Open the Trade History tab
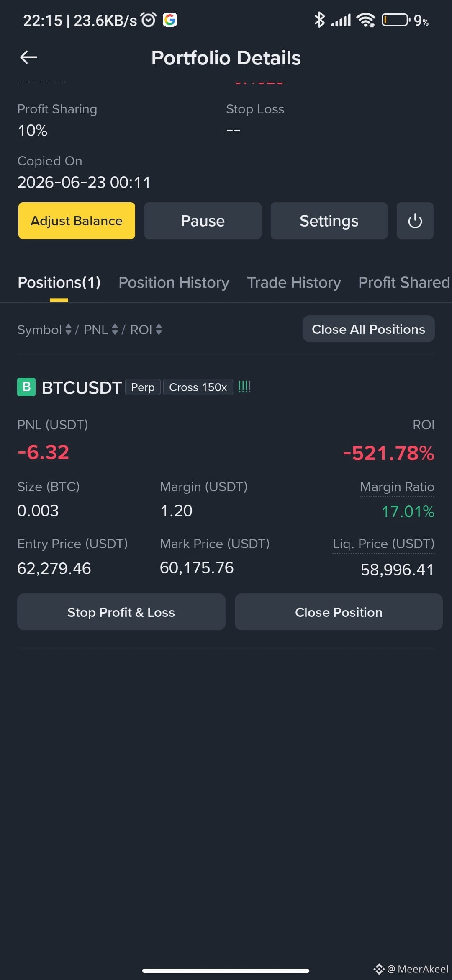This screenshot has width=452, height=980. pos(294,283)
